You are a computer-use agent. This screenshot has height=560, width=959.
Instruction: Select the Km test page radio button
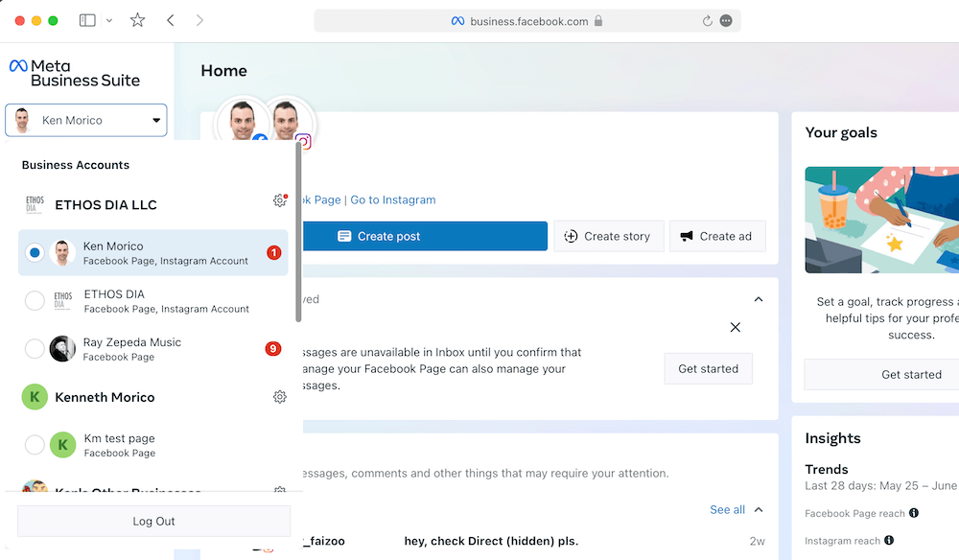tap(35, 445)
